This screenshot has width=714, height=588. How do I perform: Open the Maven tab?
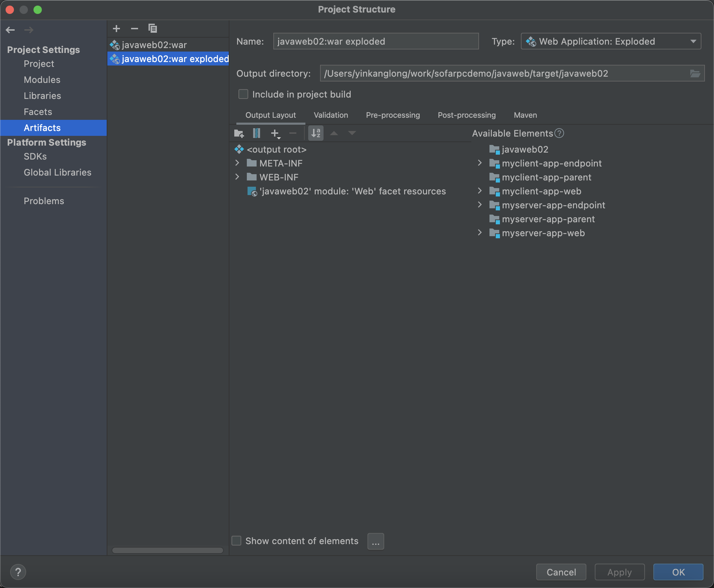click(x=525, y=115)
